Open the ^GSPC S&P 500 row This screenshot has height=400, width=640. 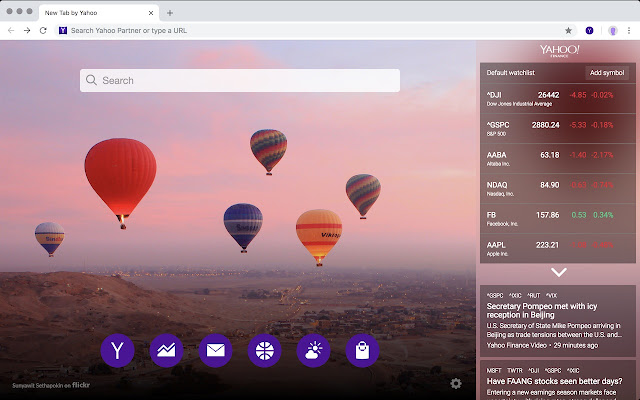click(x=558, y=129)
